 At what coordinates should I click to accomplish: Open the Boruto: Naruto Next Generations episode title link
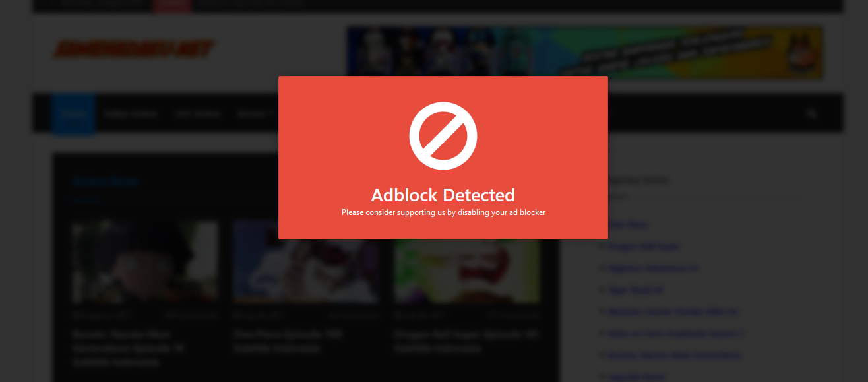129,340
